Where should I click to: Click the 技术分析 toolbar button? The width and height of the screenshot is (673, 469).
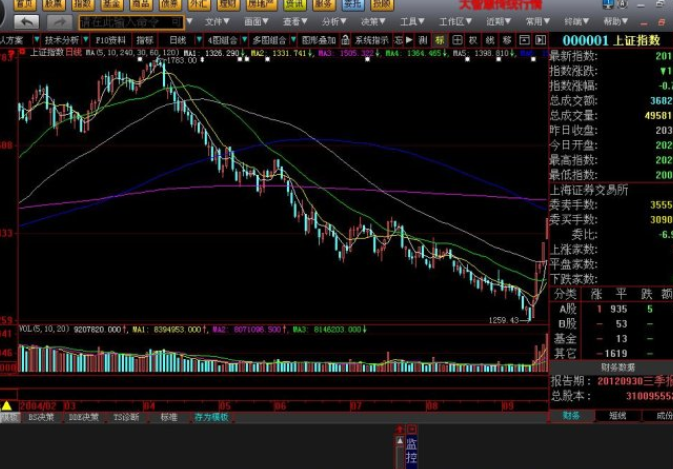tap(62, 40)
